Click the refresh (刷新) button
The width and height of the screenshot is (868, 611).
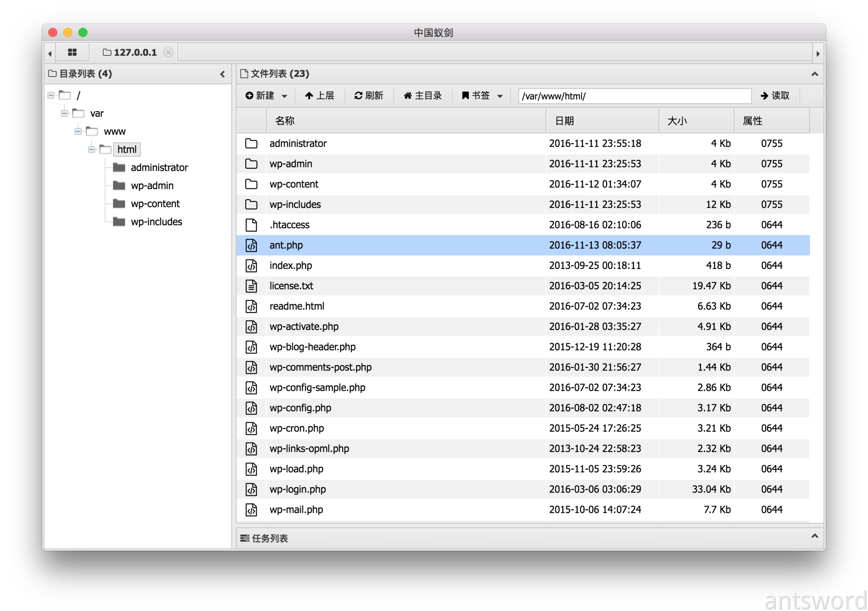[369, 96]
